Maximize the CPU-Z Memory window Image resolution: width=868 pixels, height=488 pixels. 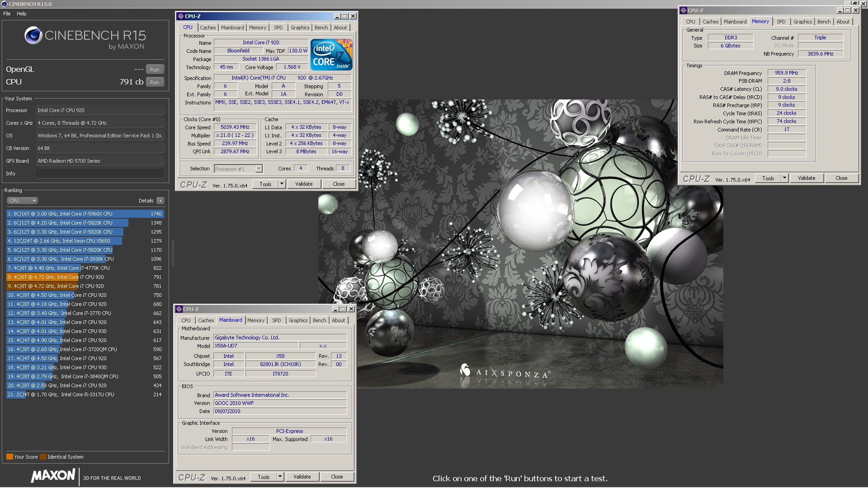(848, 10)
